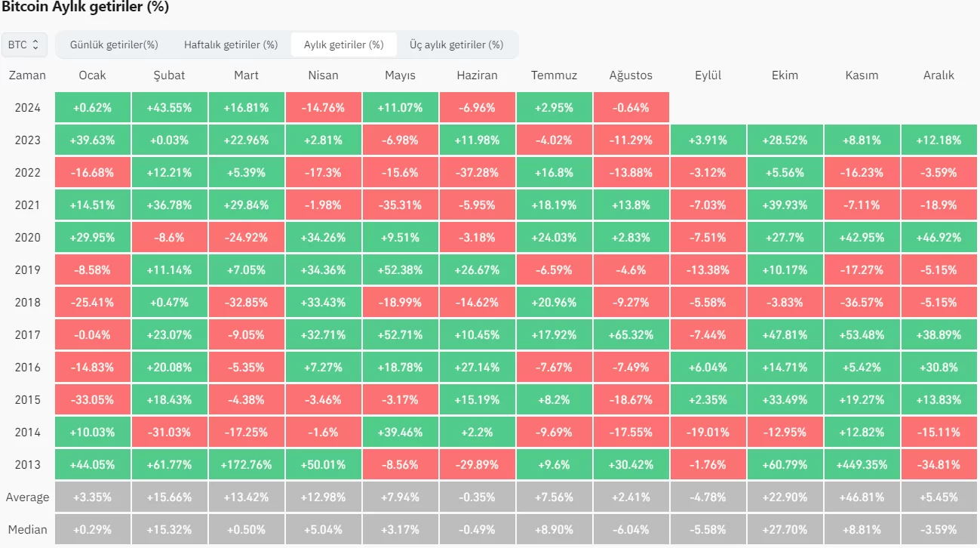Open the BTC coin selector dropdown
Screen dimensions: 980x548
pos(24,45)
